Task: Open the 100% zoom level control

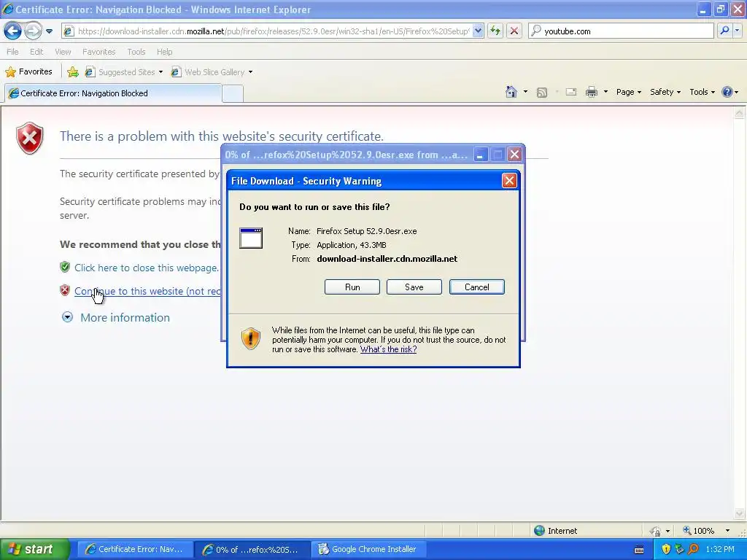Action: click(x=705, y=531)
